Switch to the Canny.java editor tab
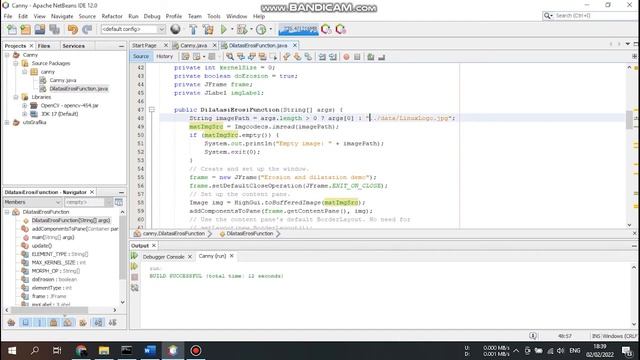 point(193,45)
